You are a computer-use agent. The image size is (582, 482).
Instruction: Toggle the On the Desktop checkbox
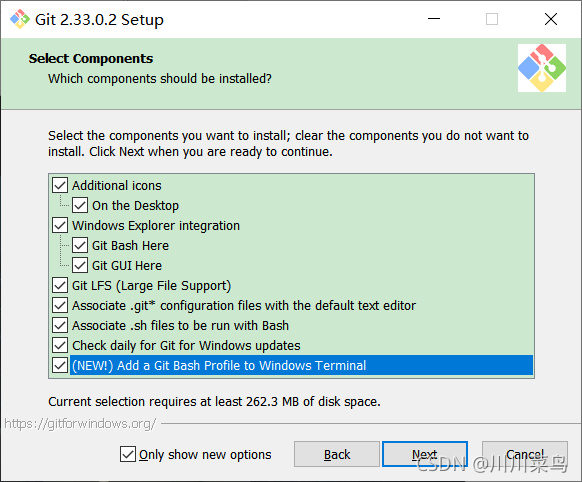[x=80, y=205]
